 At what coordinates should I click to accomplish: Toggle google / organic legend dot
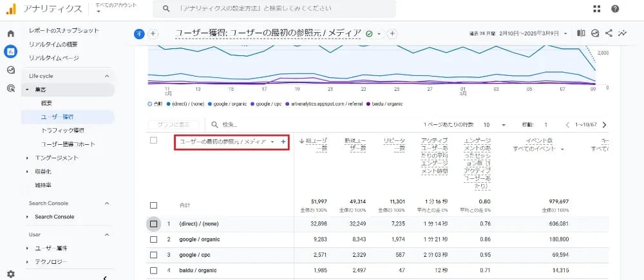[x=211, y=104]
